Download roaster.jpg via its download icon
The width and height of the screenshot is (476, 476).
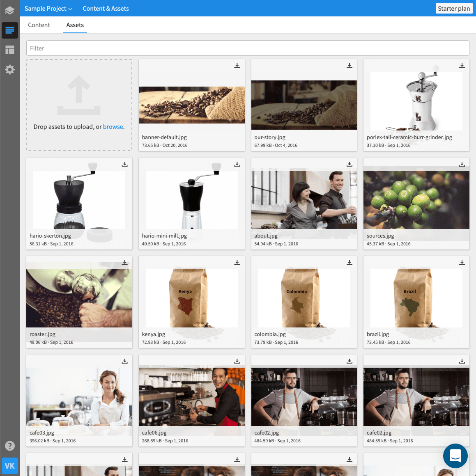(x=124, y=263)
